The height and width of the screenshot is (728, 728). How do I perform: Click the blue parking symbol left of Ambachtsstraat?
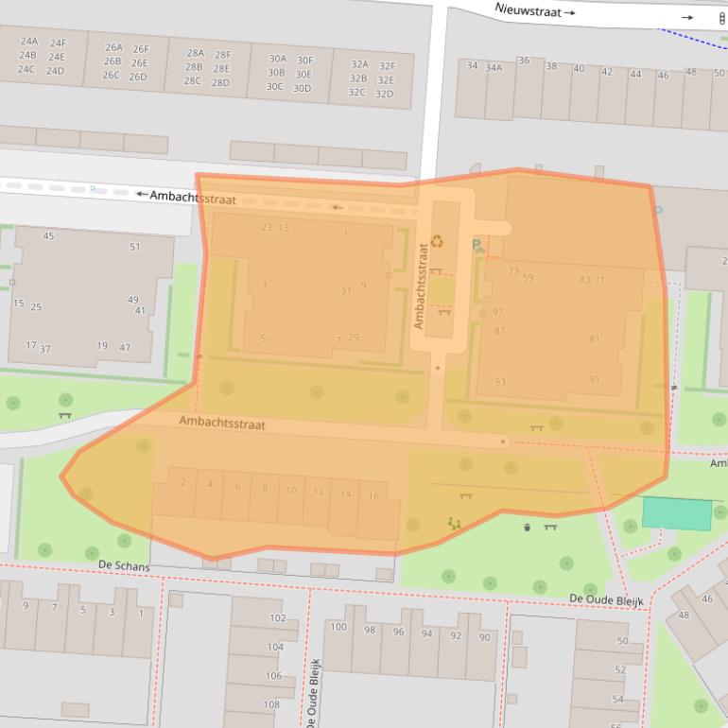click(x=92, y=190)
